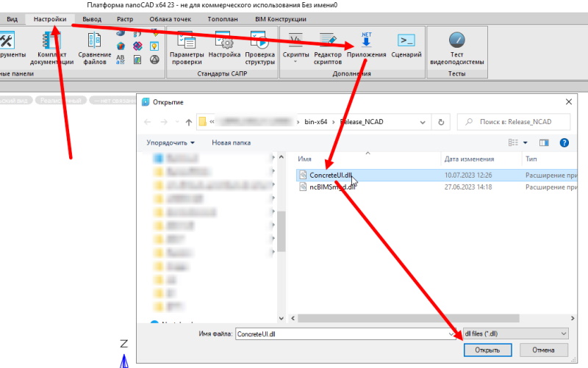The width and height of the screenshot is (588, 368).
Task: Expand the Имя файла combo box list
Action: [451, 334]
